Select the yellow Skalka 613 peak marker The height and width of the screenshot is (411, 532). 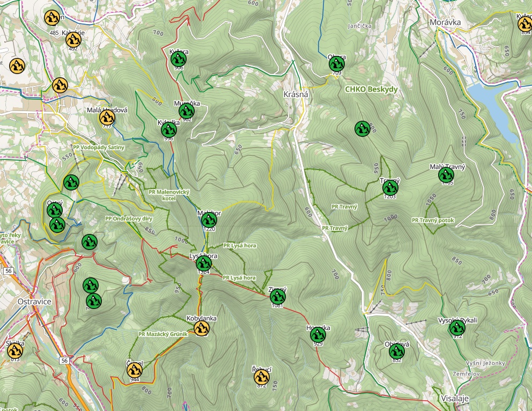(15, 350)
